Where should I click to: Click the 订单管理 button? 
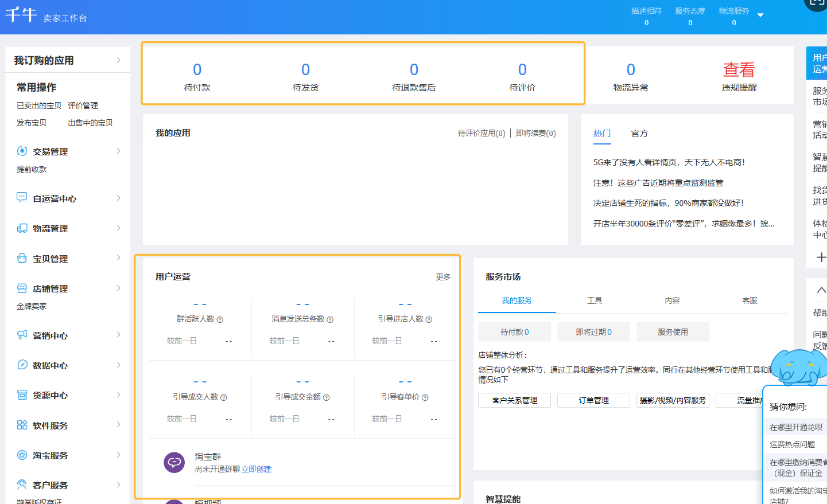tap(593, 400)
